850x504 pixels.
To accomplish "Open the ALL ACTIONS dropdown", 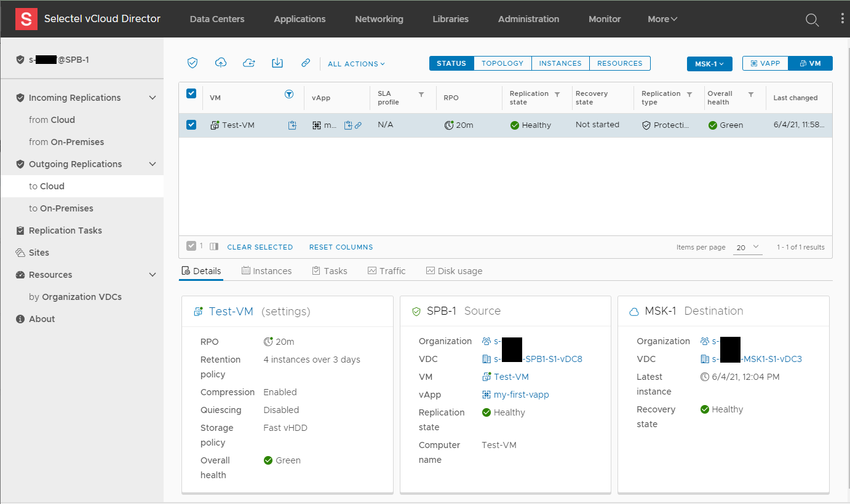I will [356, 63].
